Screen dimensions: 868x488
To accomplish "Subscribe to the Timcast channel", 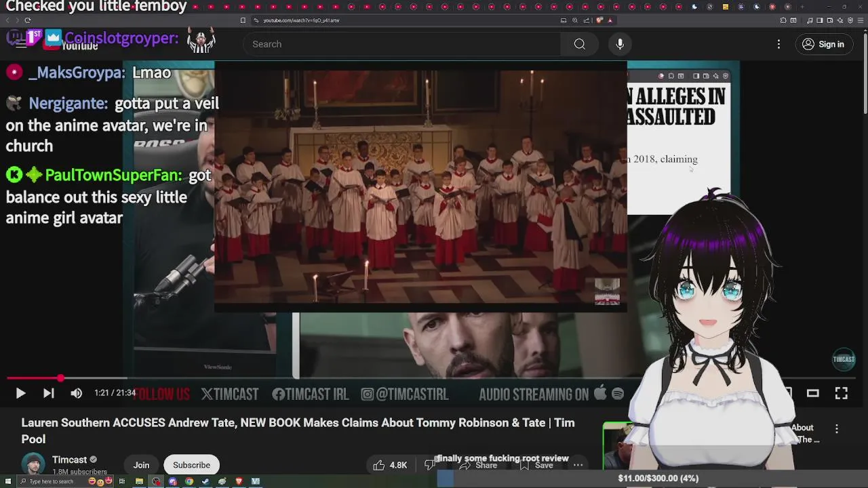I will 191,465.
